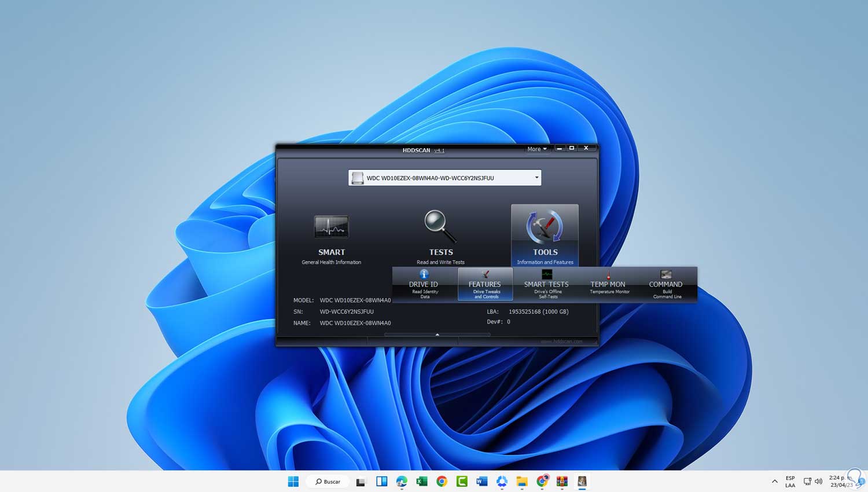The image size is (868, 492).
Task: Click the serial number WD-WCC6Y2NSJFUU
Action: click(347, 311)
